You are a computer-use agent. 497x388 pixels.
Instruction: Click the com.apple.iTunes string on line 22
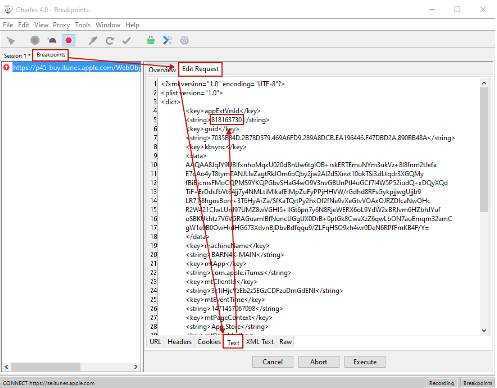[x=239, y=273]
